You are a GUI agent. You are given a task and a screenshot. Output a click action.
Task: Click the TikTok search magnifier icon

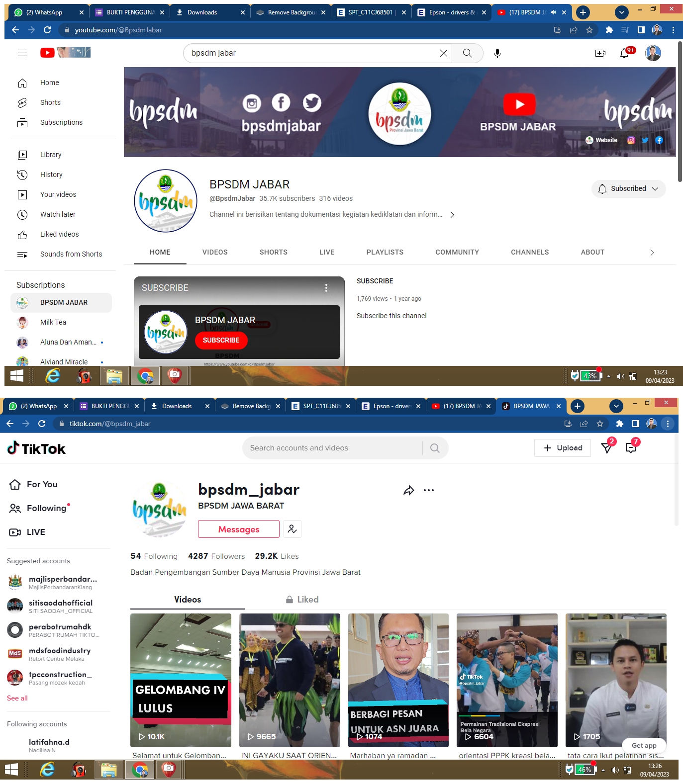(435, 448)
